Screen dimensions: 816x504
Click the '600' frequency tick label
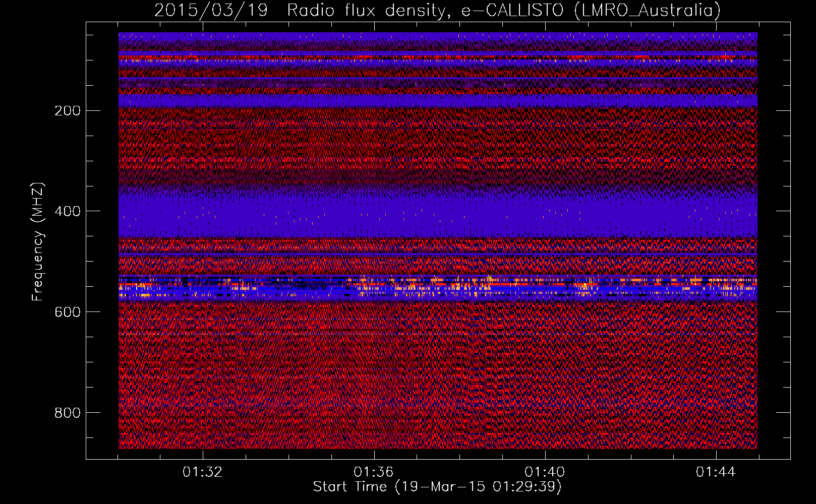[x=68, y=312]
